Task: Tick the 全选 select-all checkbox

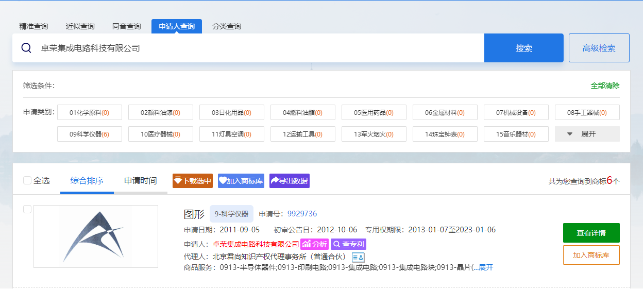Action: coord(27,180)
